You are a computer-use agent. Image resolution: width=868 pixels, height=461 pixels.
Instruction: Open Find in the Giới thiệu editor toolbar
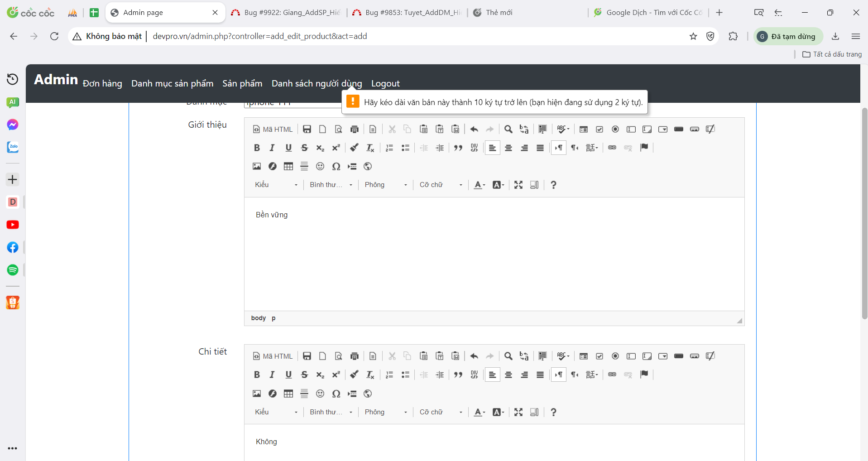[508, 129]
